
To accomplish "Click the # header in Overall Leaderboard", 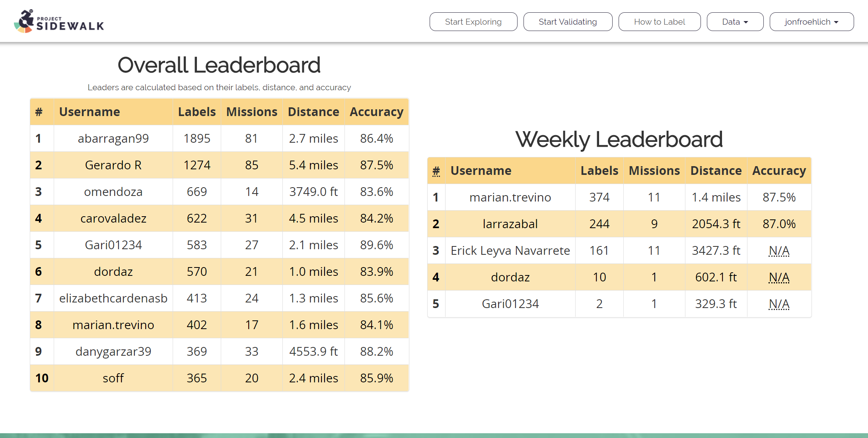I will 39,112.
